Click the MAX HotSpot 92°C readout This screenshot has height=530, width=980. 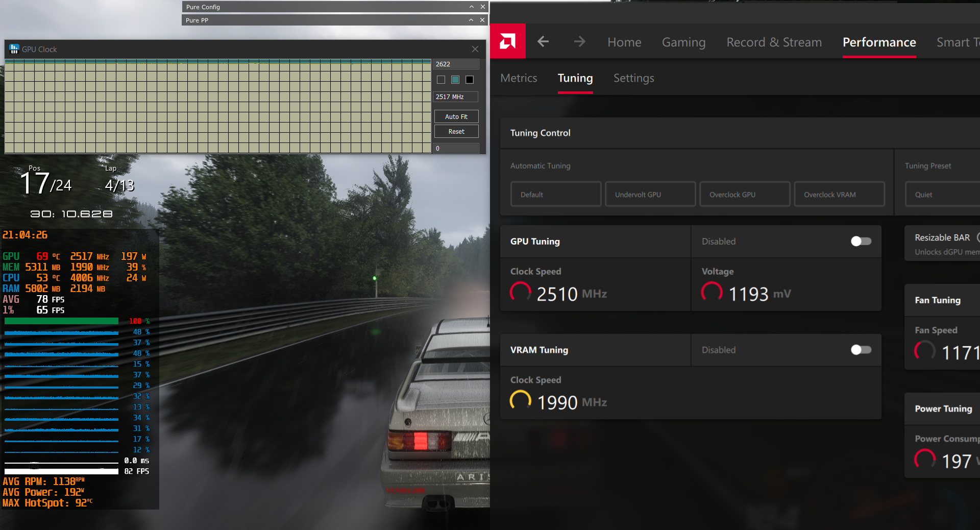point(47,503)
